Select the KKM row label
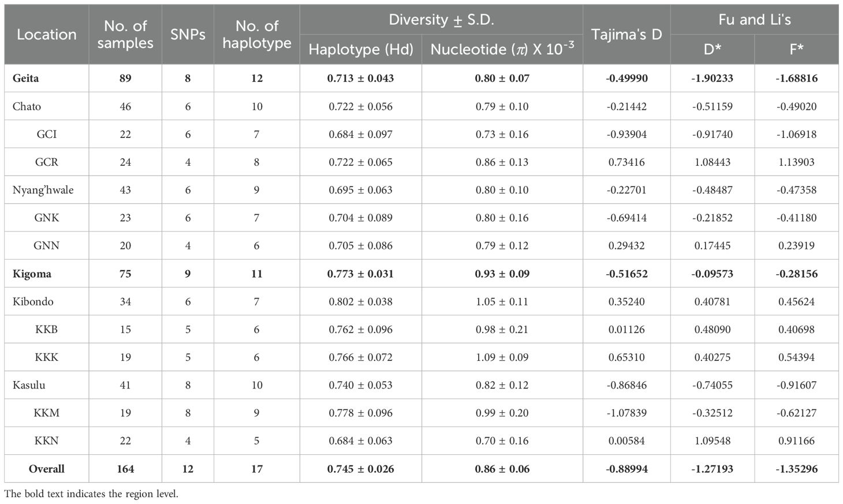Screen dimensions: 843x504 (47, 413)
